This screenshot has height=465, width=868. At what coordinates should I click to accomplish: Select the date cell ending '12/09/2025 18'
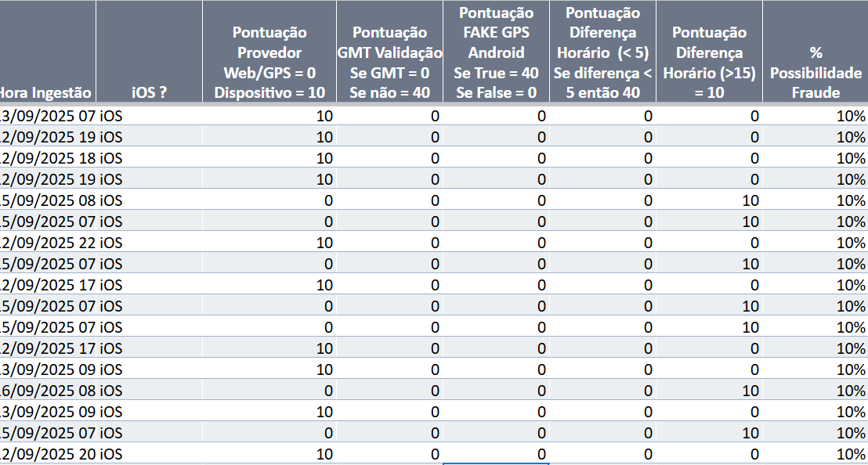[47, 158]
